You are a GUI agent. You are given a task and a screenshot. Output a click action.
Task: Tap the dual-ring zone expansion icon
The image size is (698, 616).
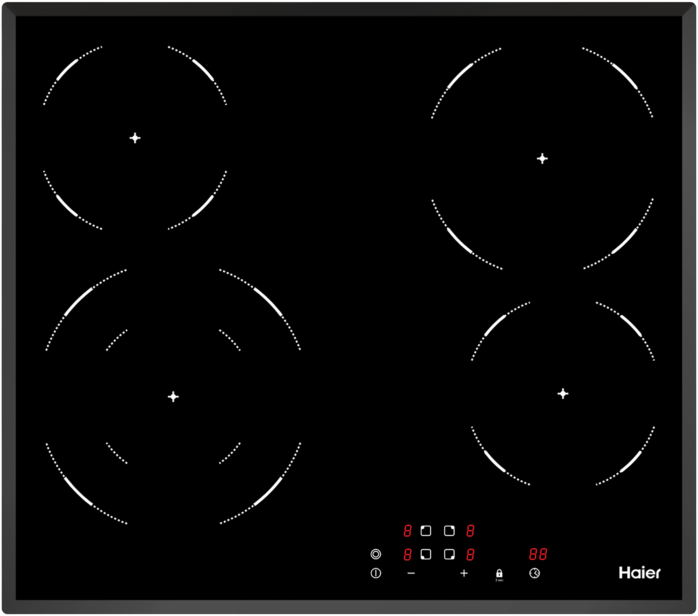pos(376,554)
